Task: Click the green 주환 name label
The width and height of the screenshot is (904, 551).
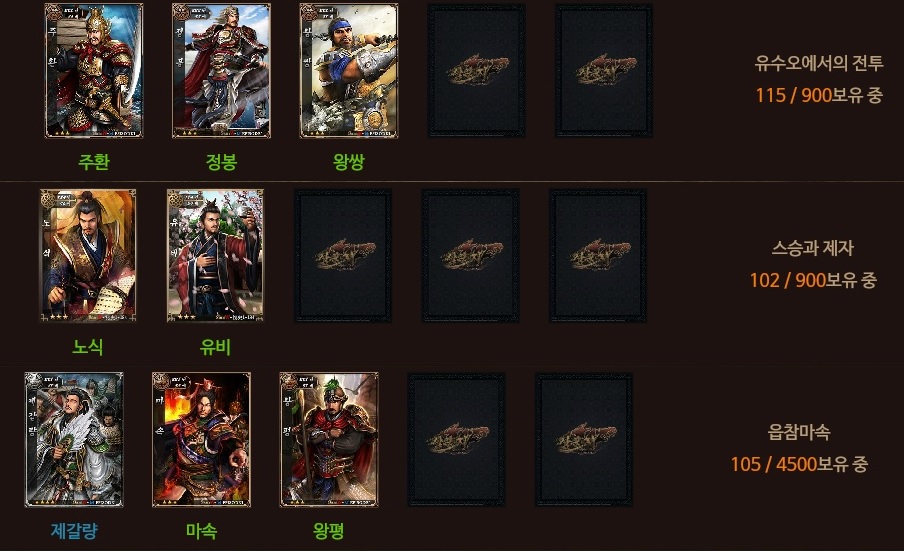Action: pyautogui.click(x=94, y=161)
